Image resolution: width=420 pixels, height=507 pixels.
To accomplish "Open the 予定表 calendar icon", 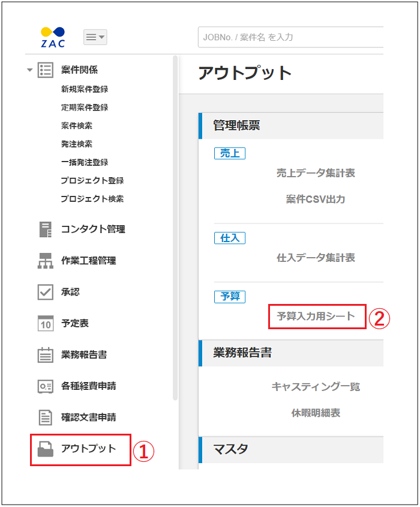I will point(46,324).
